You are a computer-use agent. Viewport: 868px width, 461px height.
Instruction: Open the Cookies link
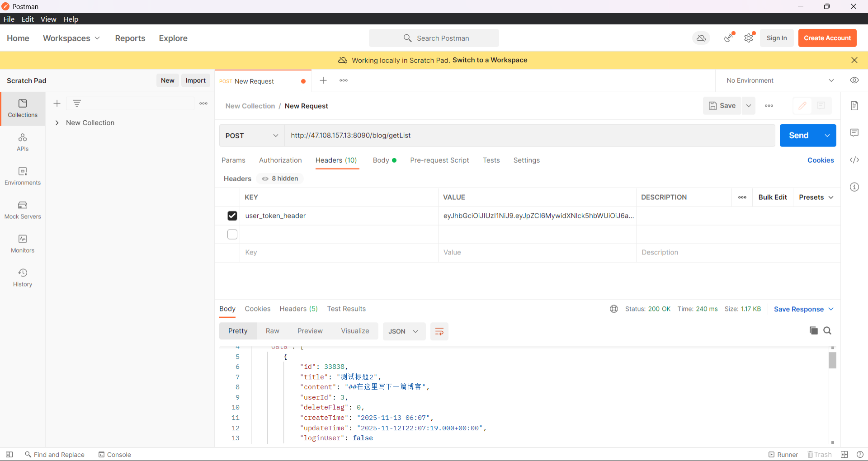pos(821,160)
